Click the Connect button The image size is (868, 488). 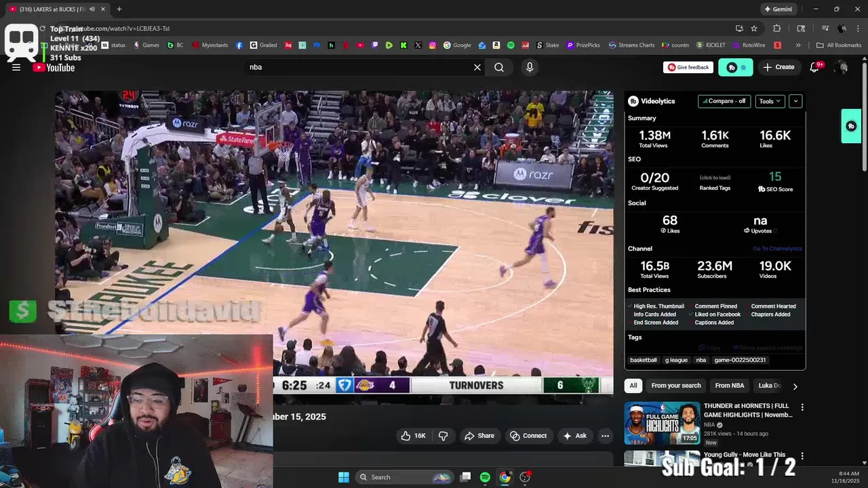528,436
